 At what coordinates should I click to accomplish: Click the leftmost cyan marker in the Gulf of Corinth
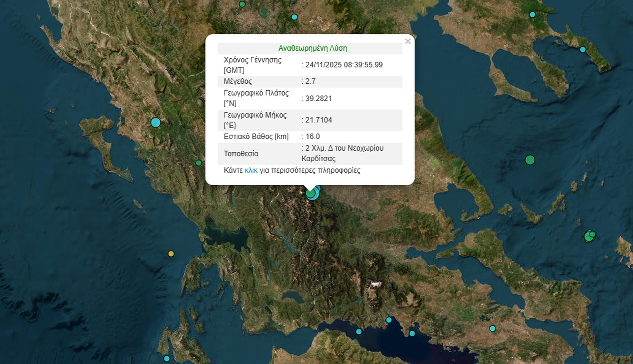click(x=359, y=331)
